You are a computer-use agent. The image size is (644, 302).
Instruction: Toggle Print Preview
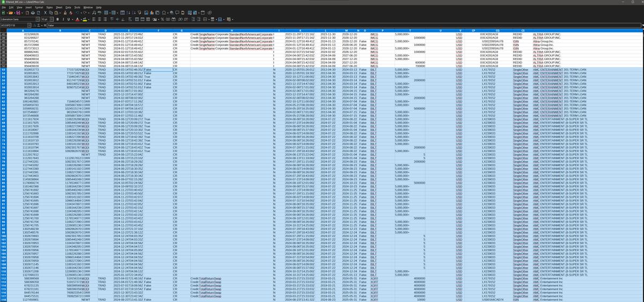(x=39, y=13)
